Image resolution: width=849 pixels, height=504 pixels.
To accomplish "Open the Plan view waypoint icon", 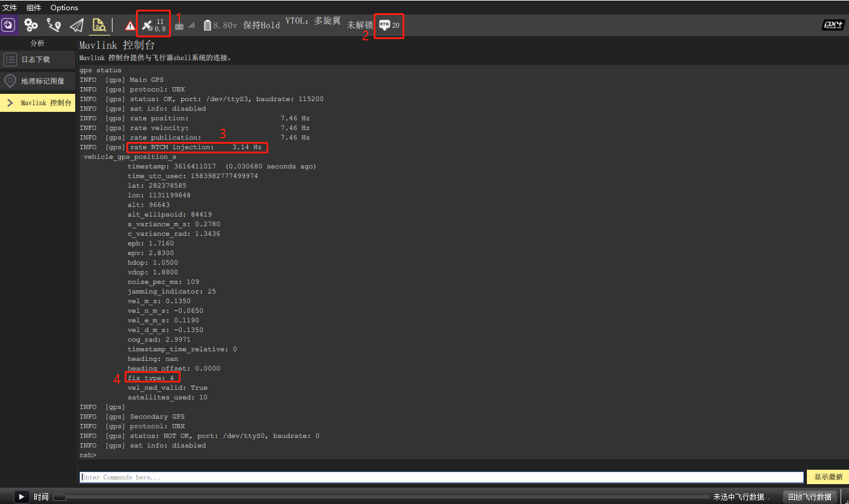I will coord(54,25).
